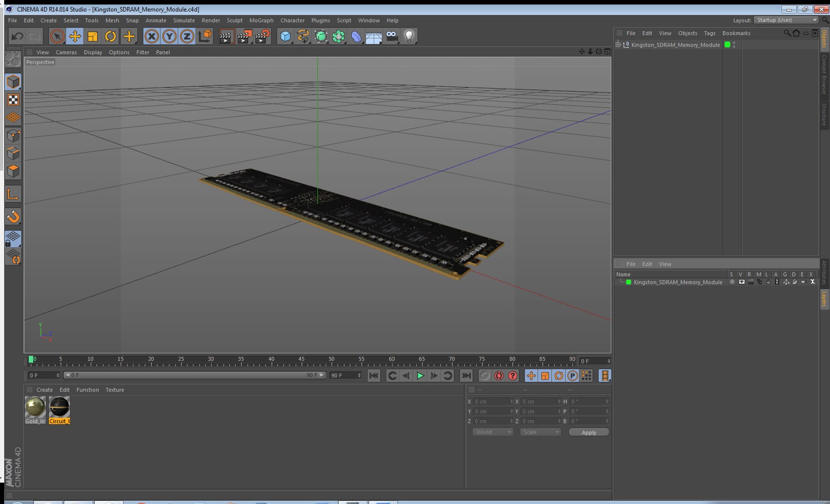Select Edges mode in left sidebar
The width and height of the screenshot is (830, 504).
point(13,153)
